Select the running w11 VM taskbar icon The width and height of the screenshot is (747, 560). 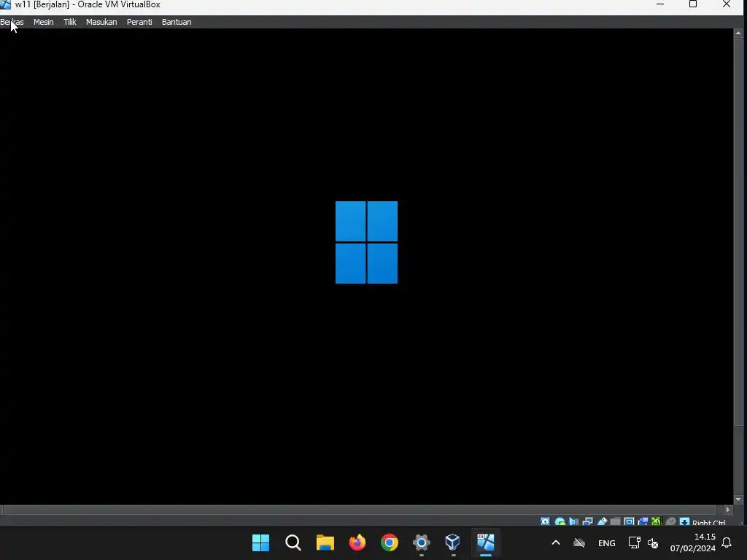485,542
